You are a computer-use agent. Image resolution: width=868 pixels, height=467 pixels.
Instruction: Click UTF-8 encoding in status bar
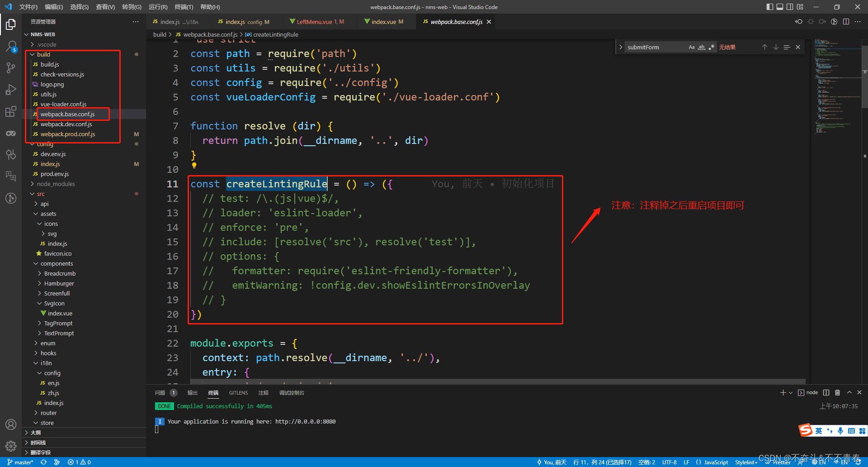(670, 462)
